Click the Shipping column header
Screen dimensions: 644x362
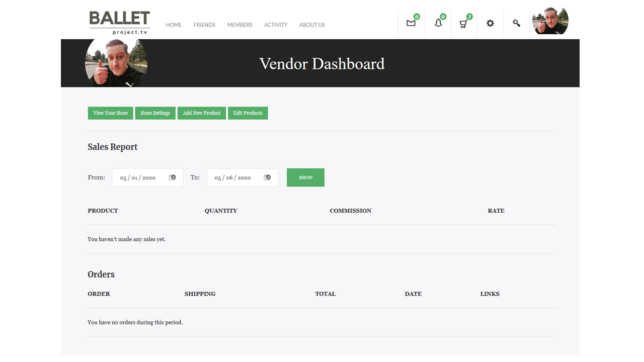(x=200, y=294)
